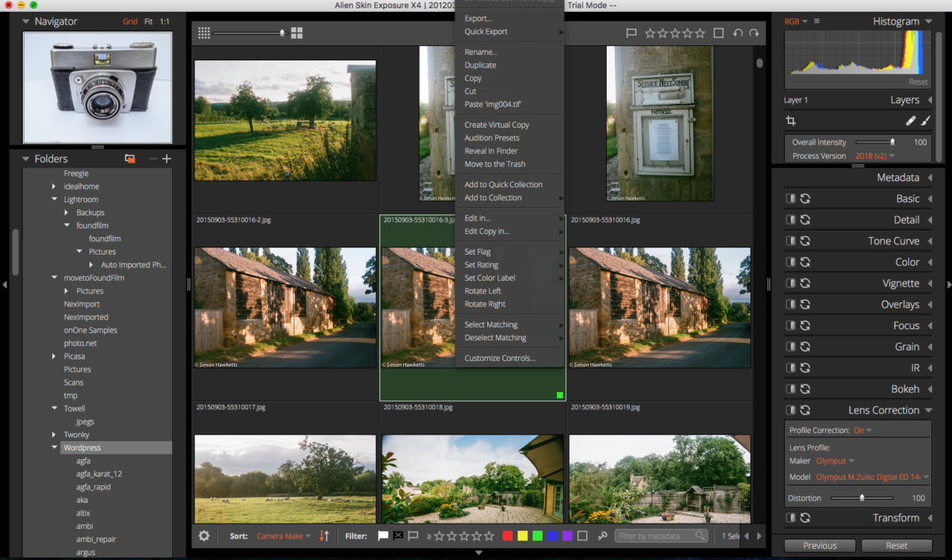
Task: Open the RGB histogram channel dropdown
Action: pyautogui.click(x=796, y=21)
